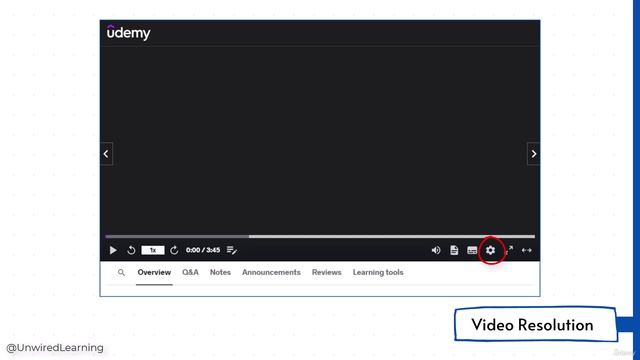
Task: Go to the previous lecture
Action: pyautogui.click(x=106, y=153)
